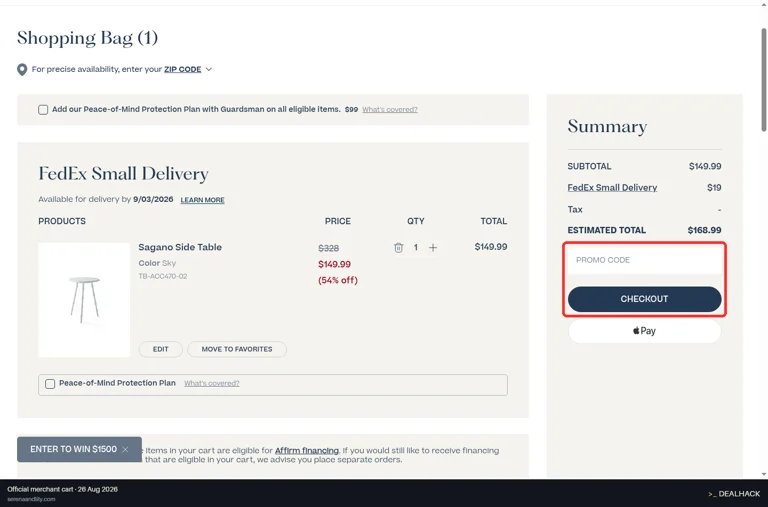Click the SKU text TB-ACC470-02
The image size is (768, 507).
click(x=163, y=276)
